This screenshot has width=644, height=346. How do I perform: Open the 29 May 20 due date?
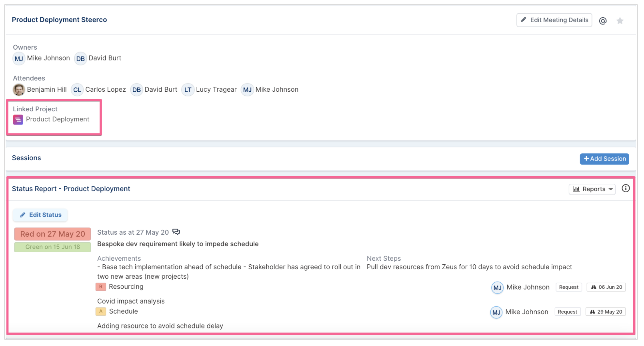pos(606,312)
